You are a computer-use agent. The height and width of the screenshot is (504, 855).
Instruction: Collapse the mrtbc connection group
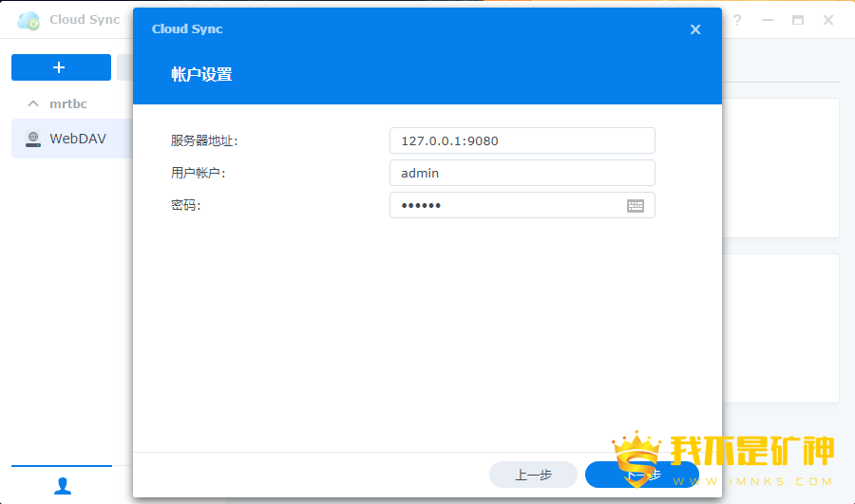[x=33, y=103]
